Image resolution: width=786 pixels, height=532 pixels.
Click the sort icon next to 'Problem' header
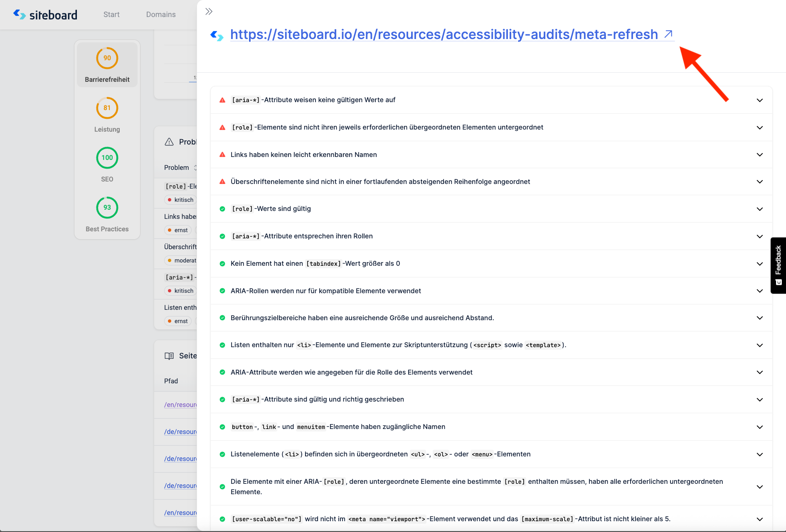click(x=195, y=167)
